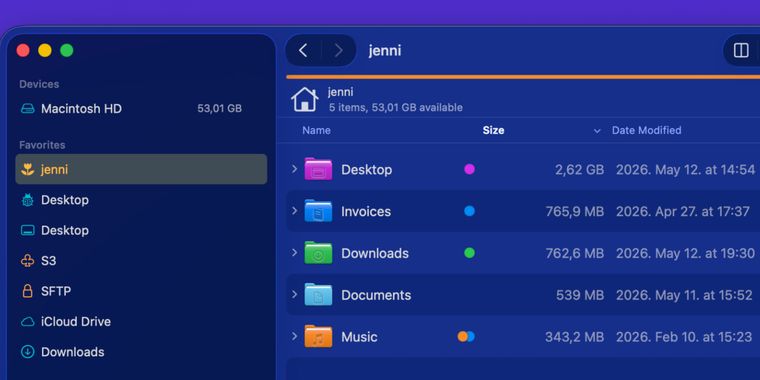Expand the Invoices folder row

pos(294,211)
